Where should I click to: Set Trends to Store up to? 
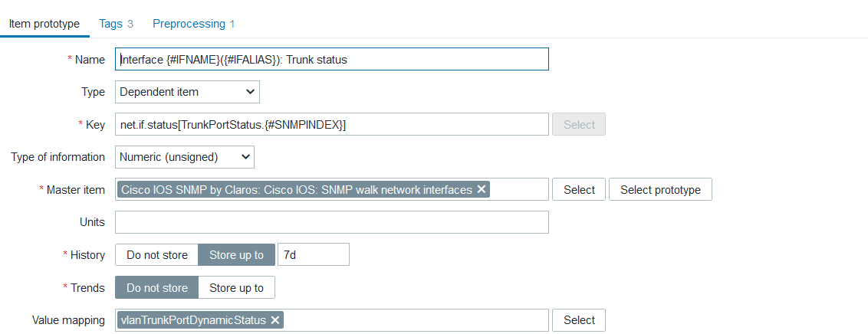(236, 288)
